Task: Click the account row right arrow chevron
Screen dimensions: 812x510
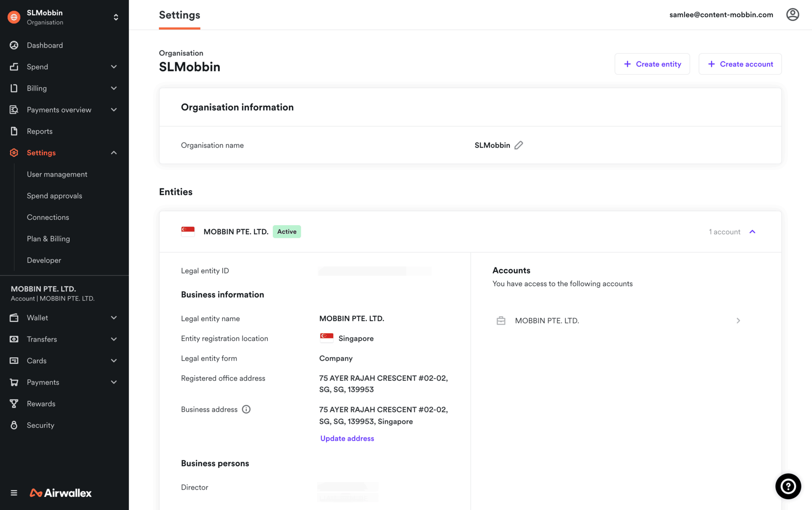Action: click(738, 320)
